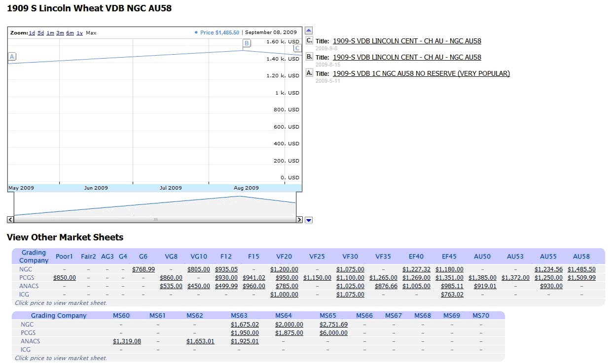Click the right scroll arrow under the chart
This screenshot has height=364, width=612.
click(300, 220)
